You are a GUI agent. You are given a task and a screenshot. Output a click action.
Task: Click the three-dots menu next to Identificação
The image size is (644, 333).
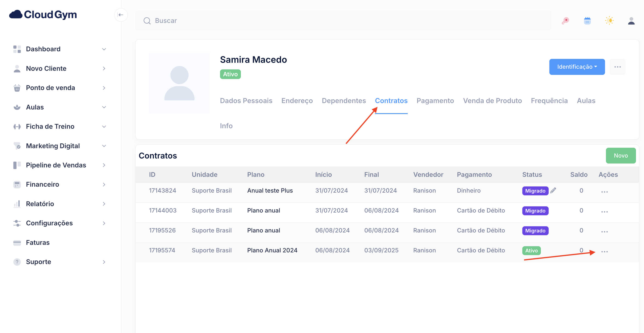617,67
